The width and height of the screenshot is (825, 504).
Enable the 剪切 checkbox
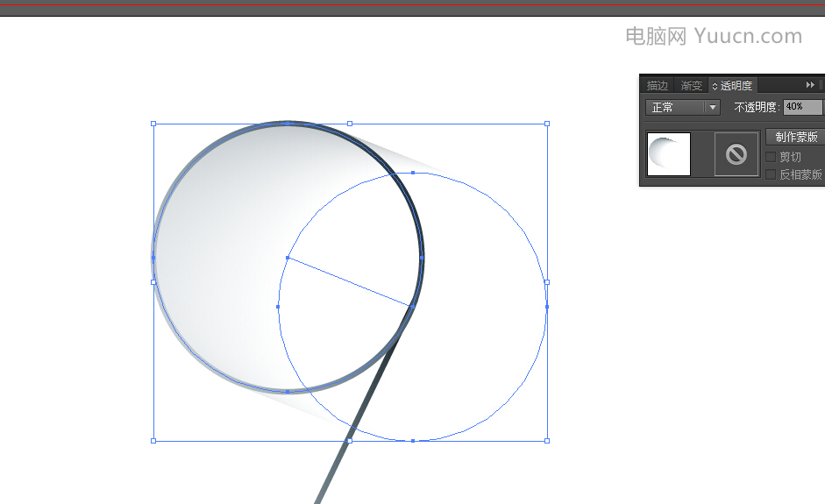(x=771, y=157)
